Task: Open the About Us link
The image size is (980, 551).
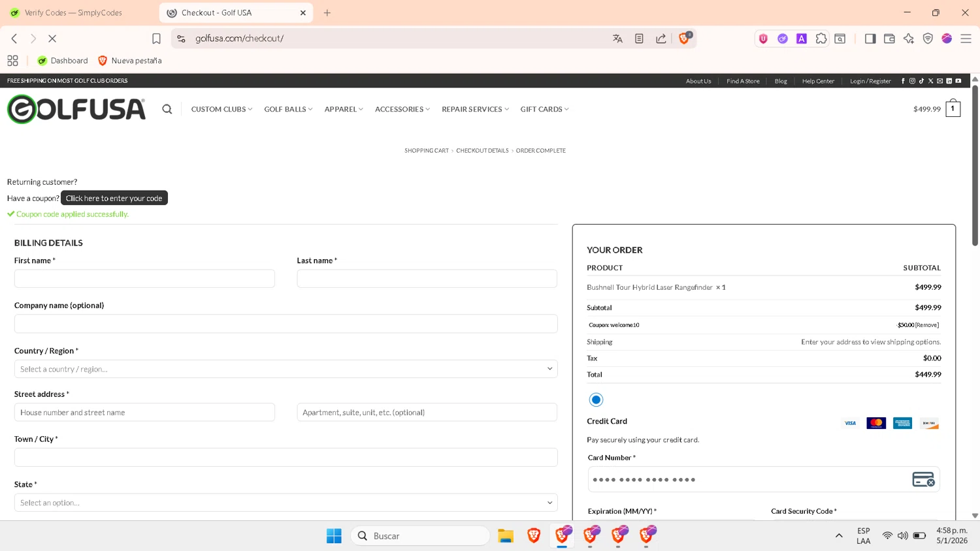Action: pyautogui.click(x=698, y=81)
